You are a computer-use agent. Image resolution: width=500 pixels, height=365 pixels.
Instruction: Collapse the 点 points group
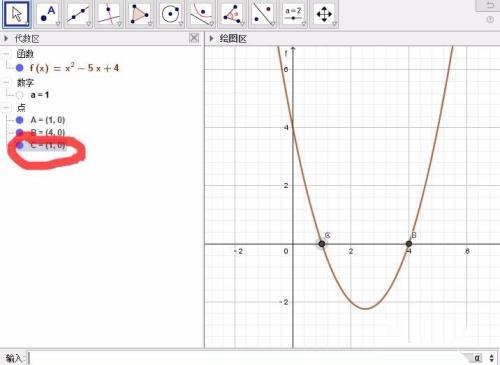coord(6,107)
